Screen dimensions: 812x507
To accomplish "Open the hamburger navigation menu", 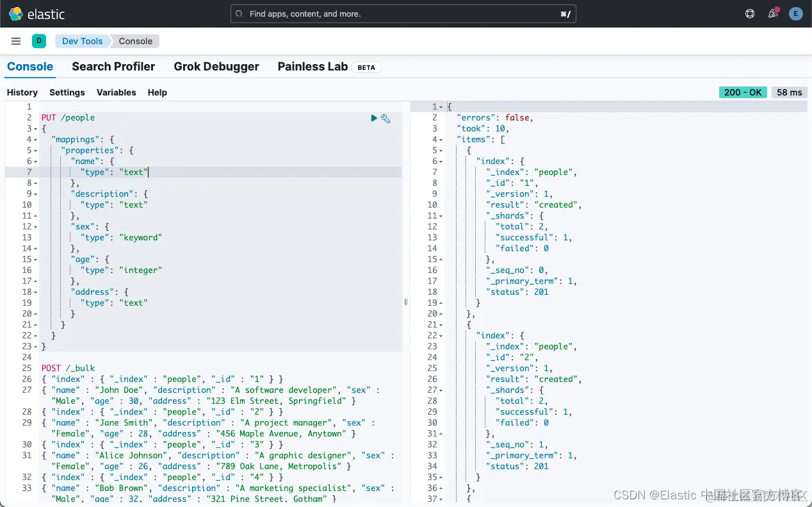I will 16,41.
